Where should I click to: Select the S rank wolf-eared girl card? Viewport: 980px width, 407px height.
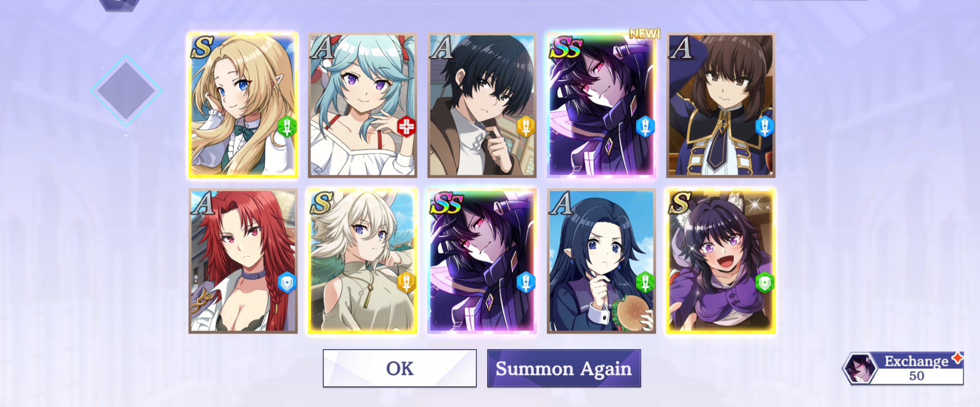tap(721, 261)
